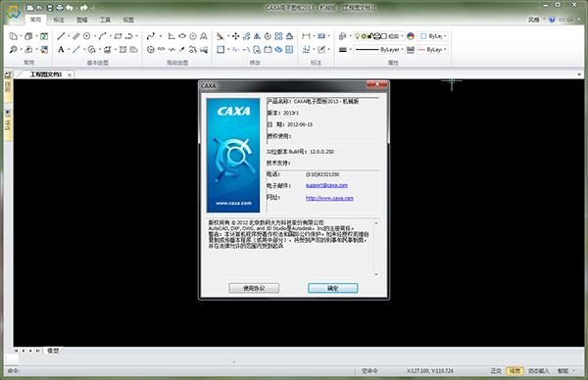The width and height of the screenshot is (588, 380).
Task: Toggle the highlighted 线宽 status bar button
Action: tap(514, 370)
